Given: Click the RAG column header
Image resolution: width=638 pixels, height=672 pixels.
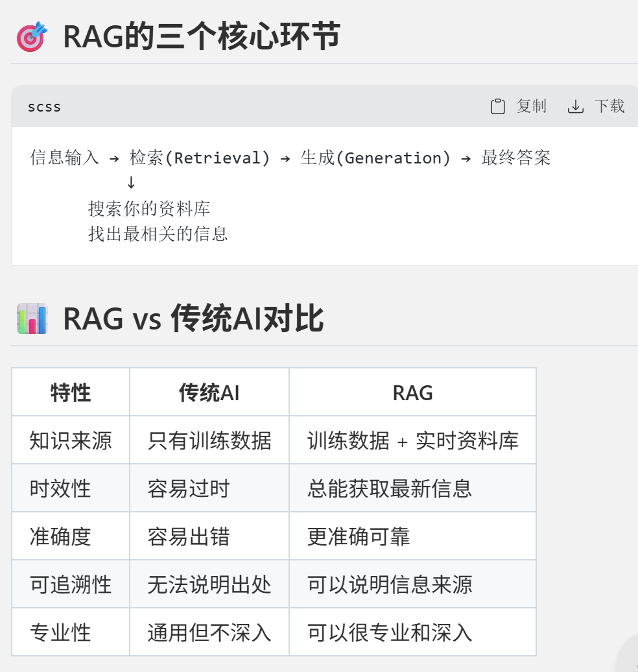Looking at the screenshot, I should (x=412, y=392).
